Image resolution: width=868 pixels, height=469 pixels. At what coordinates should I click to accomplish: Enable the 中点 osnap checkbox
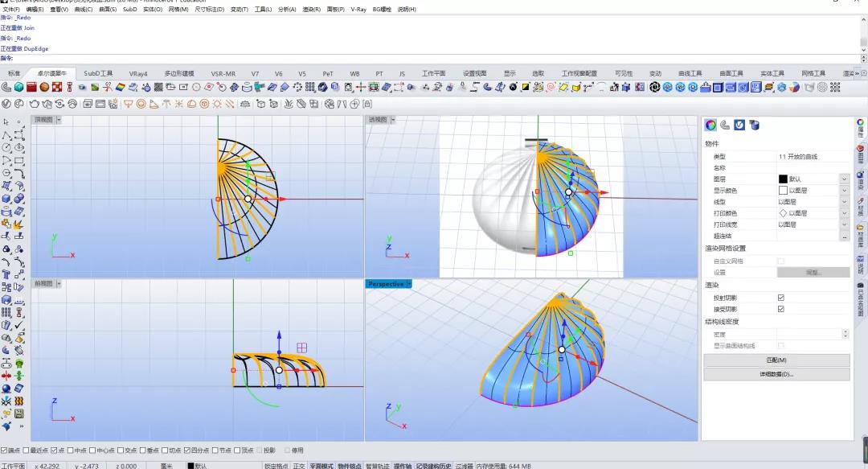pos(70,450)
